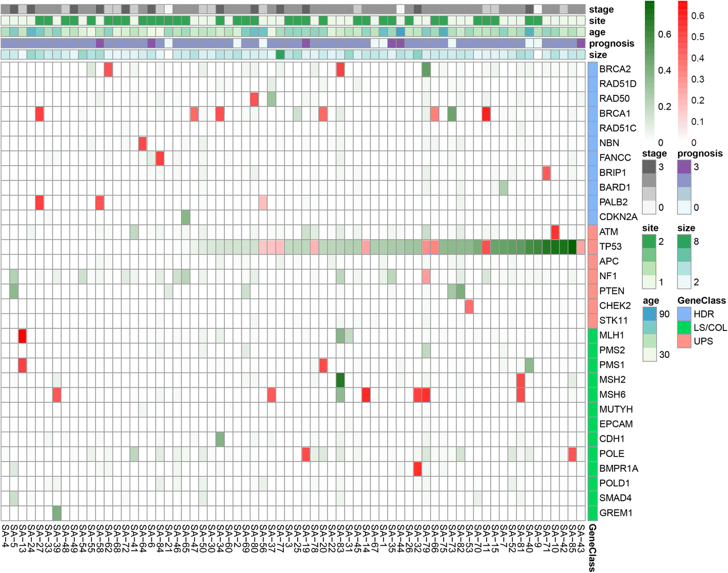This screenshot has height=573, width=728.
Task: Click the rotated 'GeneClass' label below the sidebar
Action: coord(592,547)
